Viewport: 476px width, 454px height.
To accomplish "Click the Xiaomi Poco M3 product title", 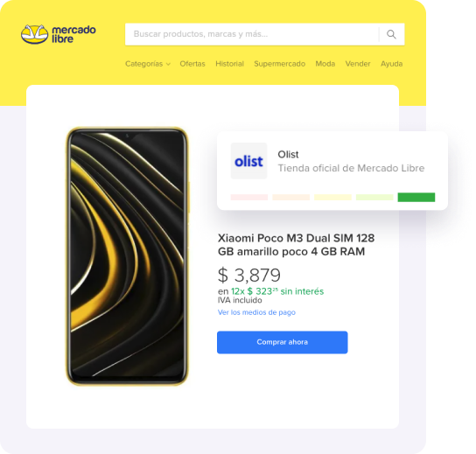I will coord(296,245).
